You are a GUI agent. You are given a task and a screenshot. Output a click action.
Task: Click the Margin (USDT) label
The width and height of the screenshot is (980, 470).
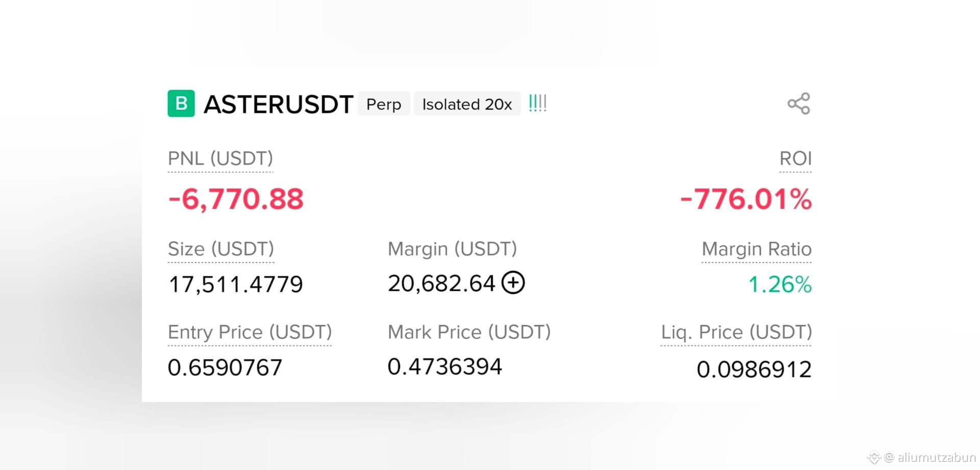(452, 249)
